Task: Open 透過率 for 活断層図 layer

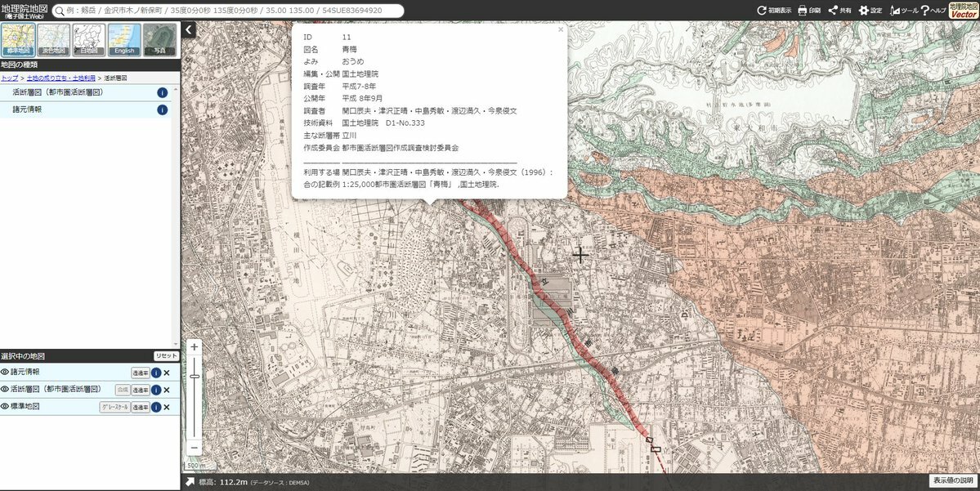Action: (x=141, y=390)
